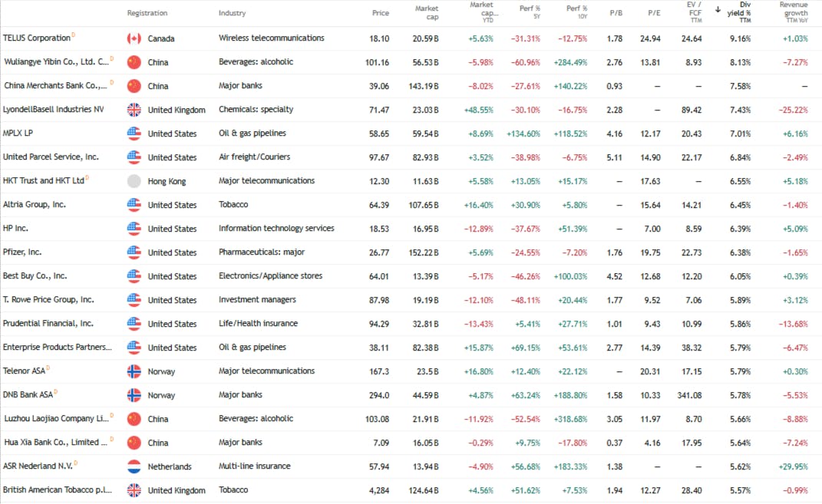822x504 pixels.
Task: Click the Netherlands flag in ASR Nederland row
Action: pos(134,466)
